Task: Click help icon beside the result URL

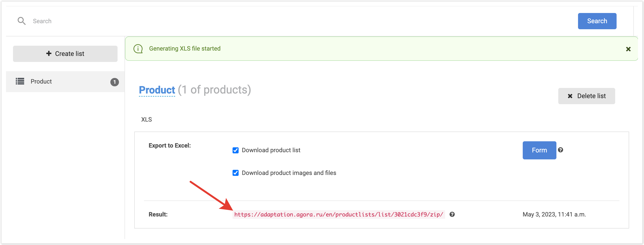Action: coord(452,214)
